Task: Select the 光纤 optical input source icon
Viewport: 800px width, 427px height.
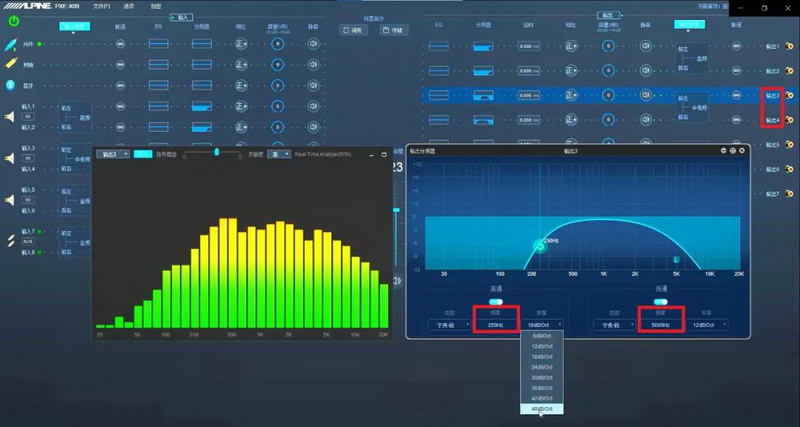Action: click(11, 45)
